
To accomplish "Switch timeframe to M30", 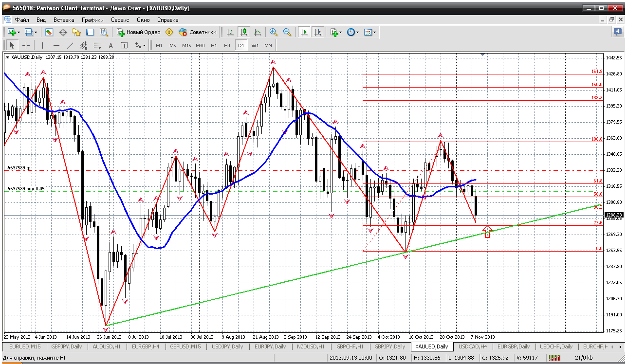I will tap(200, 45).
